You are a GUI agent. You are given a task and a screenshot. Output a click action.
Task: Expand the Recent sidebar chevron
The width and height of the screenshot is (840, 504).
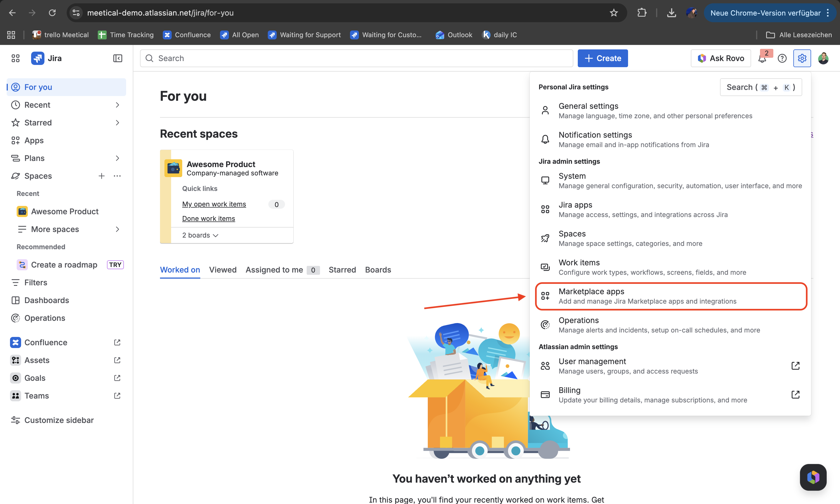pyautogui.click(x=117, y=105)
